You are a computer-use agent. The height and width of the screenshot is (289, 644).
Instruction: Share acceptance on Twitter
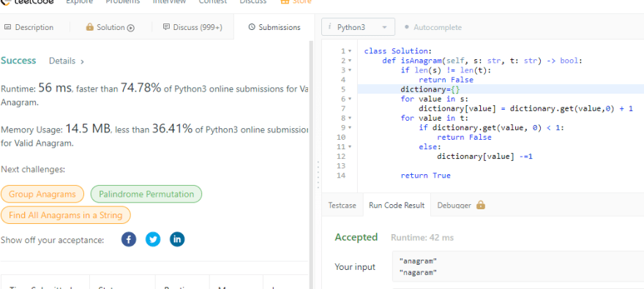[153, 239]
